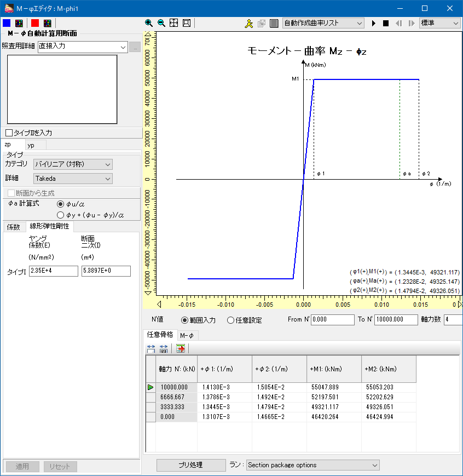This screenshot has width=463, height=476.
Task: Click the down triangle on the vertical graph axis
Action: (148, 293)
